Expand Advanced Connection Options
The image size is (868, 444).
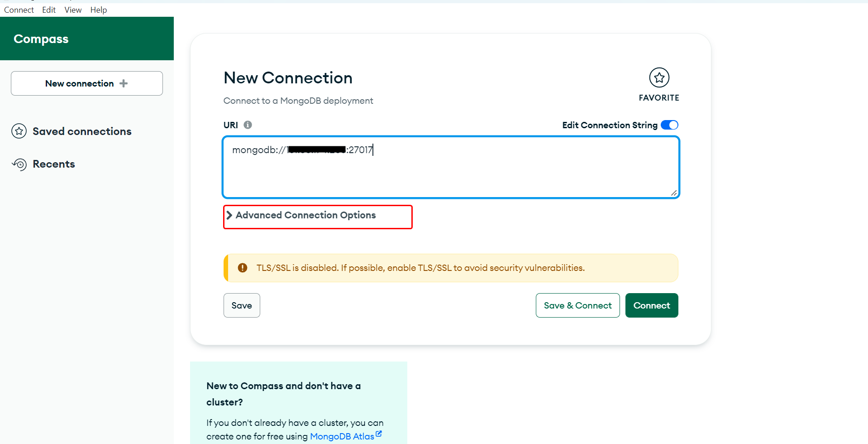[305, 215]
